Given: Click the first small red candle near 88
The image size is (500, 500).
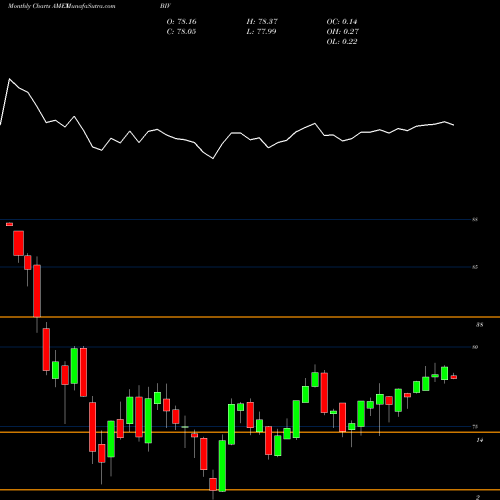Looking at the screenshot, I should pos(9,224).
